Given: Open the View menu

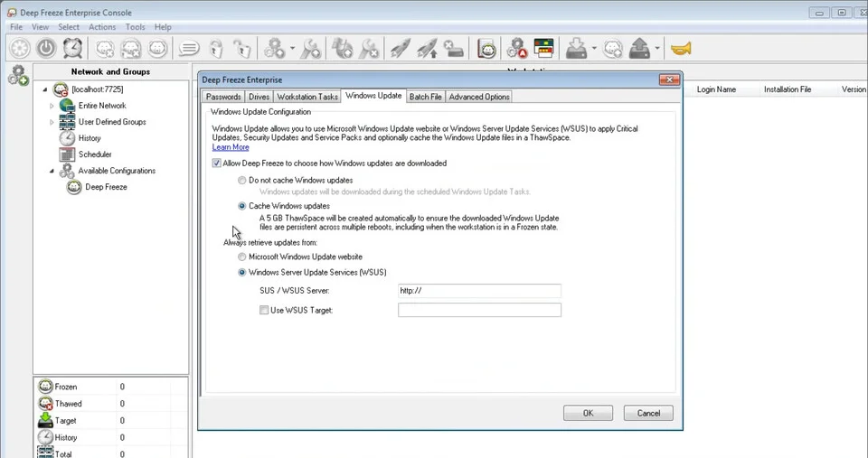Looking at the screenshot, I should coord(40,26).
